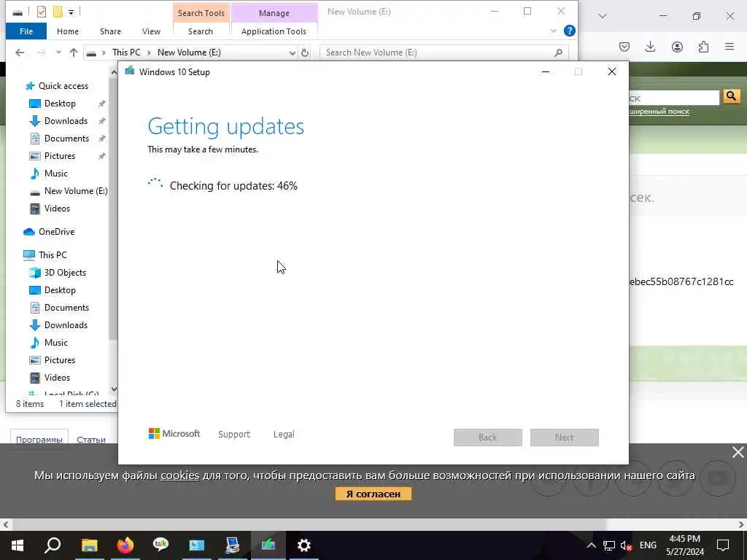Open the taskbar clock showing 4:45 PM
This screenshot has height=560, width=747.
684,545
